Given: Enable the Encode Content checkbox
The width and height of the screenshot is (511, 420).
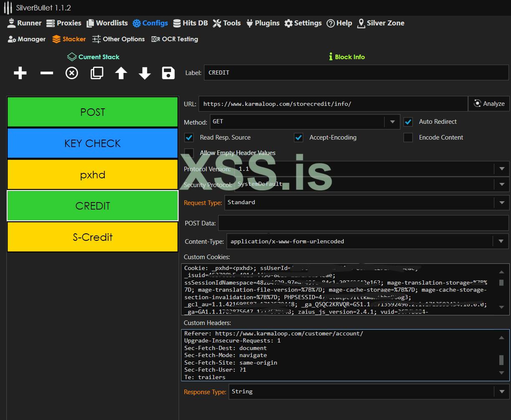Looking at the screenshot, I should coord(408,137).
